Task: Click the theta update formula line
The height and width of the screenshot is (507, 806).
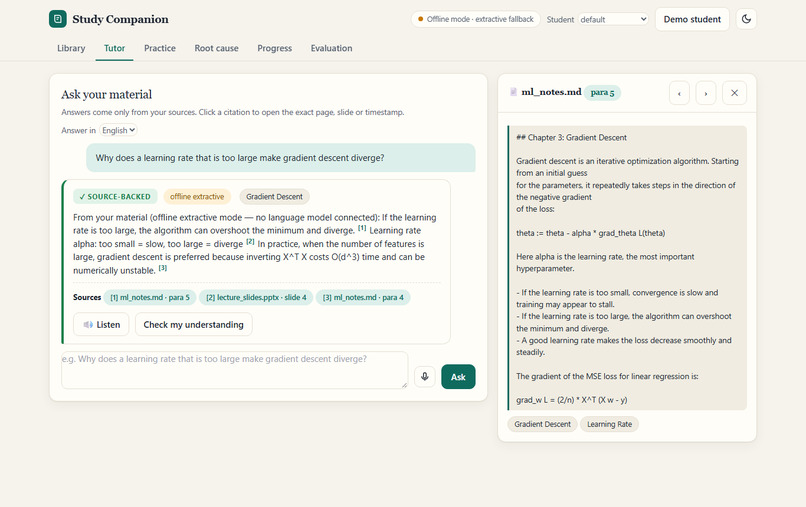Action: pyautogui.click(x=591, y=233)
